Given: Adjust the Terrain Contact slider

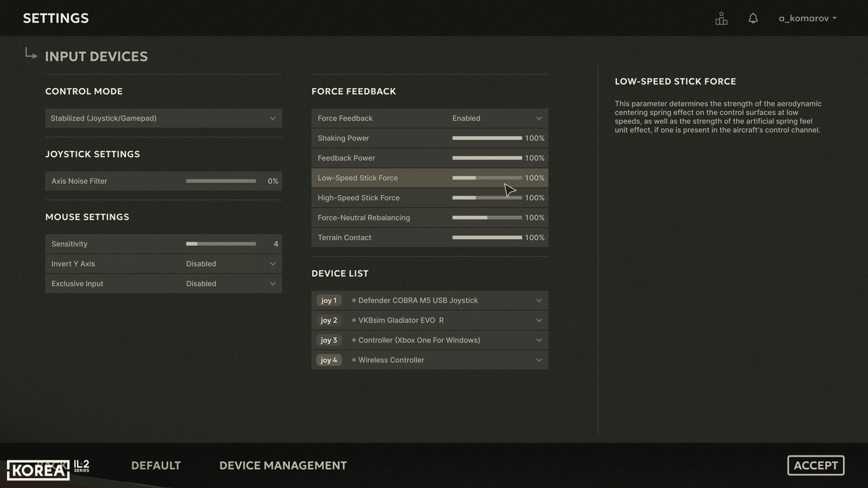Looking at the screenshot, I should point(487,237).
